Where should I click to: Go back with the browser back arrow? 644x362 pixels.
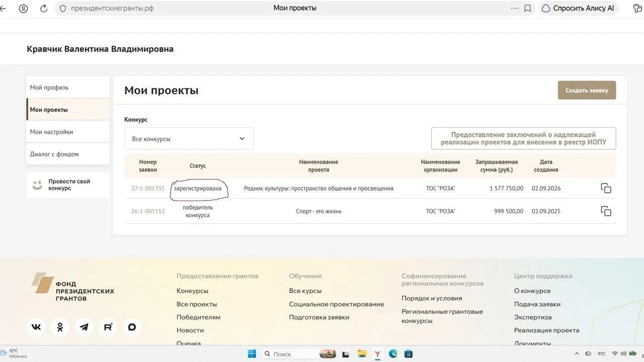[x=4, y=8]
